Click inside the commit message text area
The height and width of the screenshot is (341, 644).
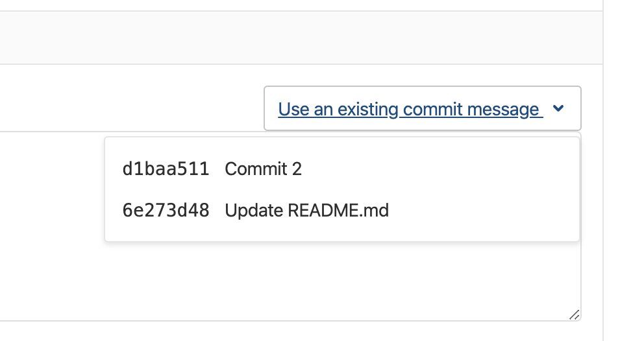(52, 227)
